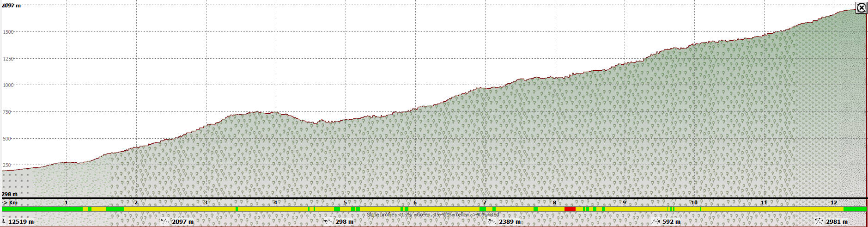Click the mountain icon beside 592 m
This screenshot has width=868, height=227.
[655, 221]
